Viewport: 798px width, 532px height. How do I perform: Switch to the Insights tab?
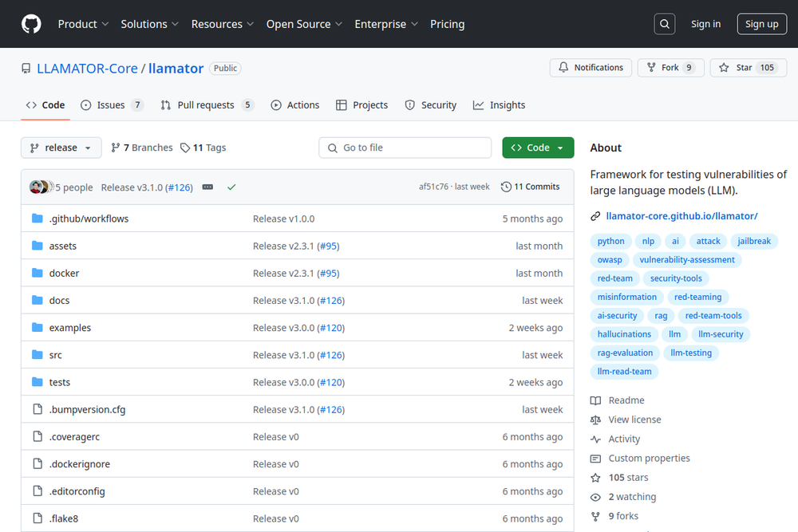click(x=500, y=104)
